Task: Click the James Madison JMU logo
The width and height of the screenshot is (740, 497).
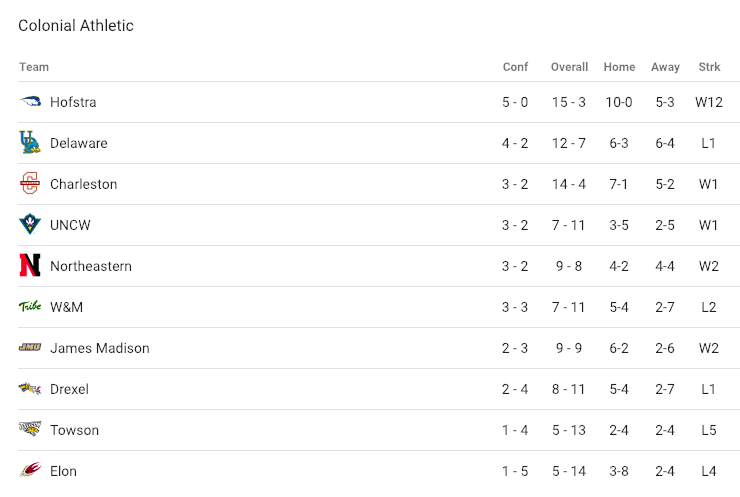Action: [30, 348]
